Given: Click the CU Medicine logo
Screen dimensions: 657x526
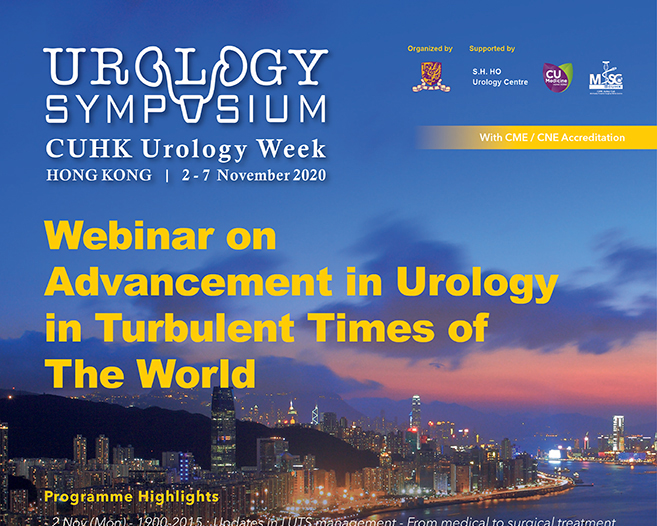Looking at the screenshot, I should click(x=557, y=77).
